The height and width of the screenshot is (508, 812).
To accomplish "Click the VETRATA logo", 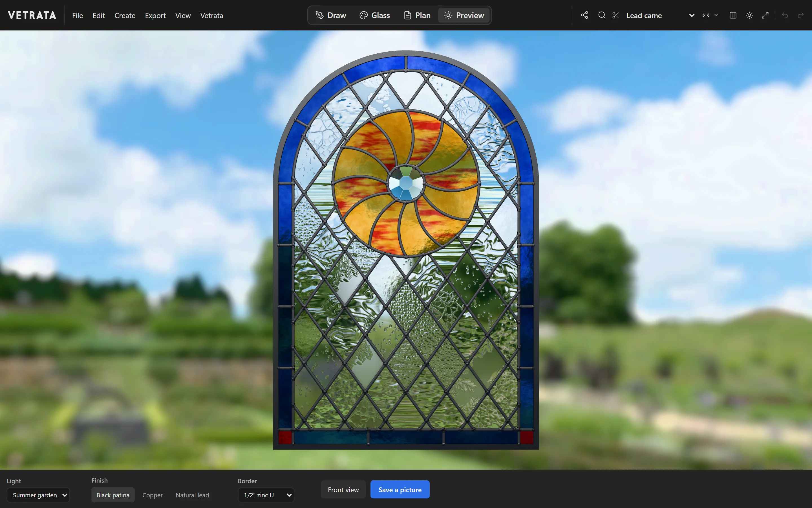I will [x=32, y=16].
